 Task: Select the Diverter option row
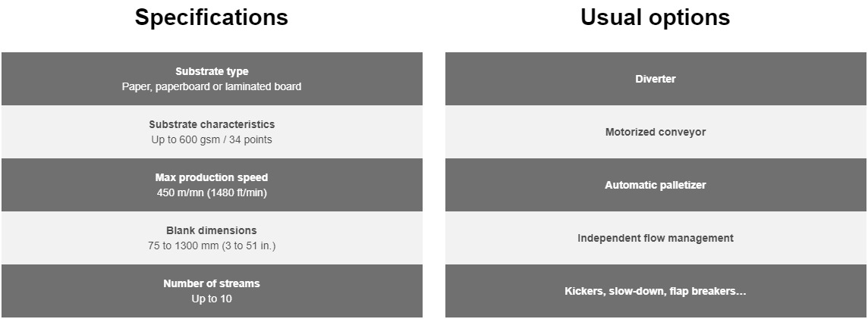[656, 79]
